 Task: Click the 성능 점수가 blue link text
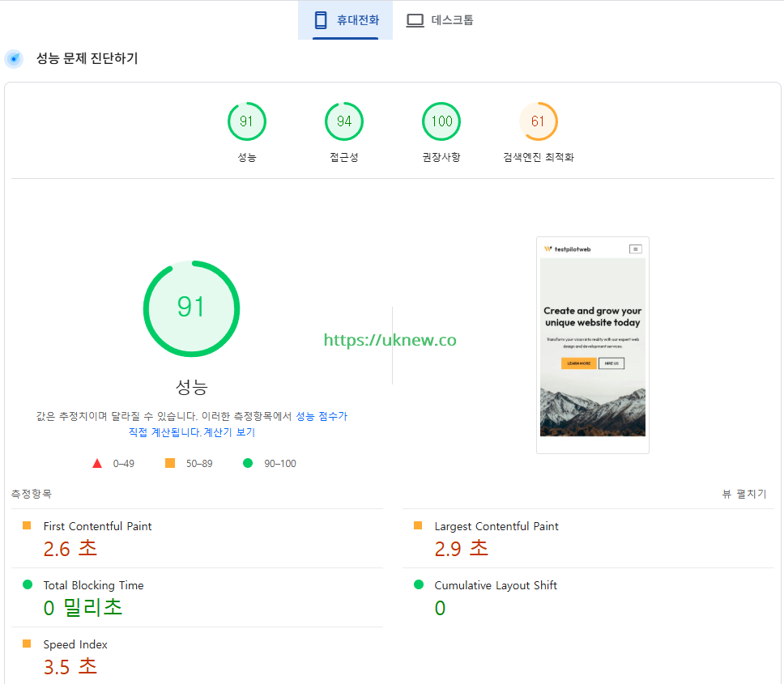(322, 415)
